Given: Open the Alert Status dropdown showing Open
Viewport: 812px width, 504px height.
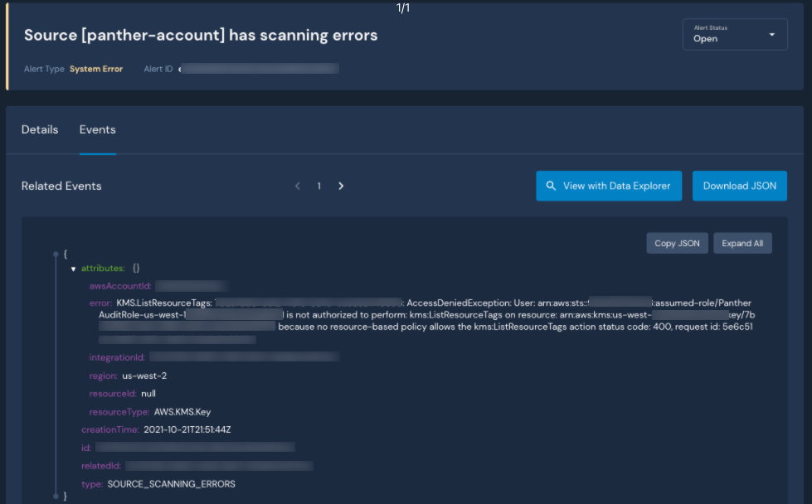Looking at the screenshot, I should point(735,34).
